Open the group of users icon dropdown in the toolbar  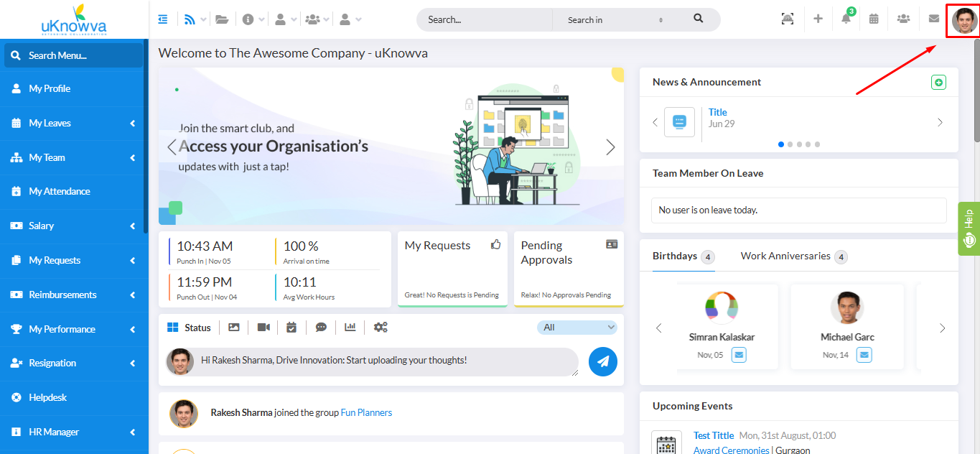(x=317, y=19)
